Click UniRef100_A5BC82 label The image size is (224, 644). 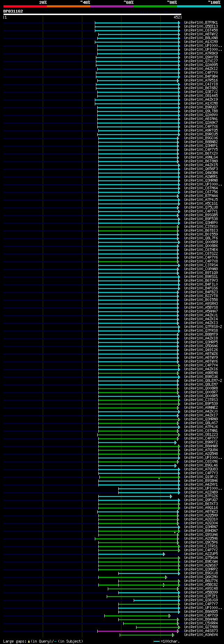(x=201, y=584)
